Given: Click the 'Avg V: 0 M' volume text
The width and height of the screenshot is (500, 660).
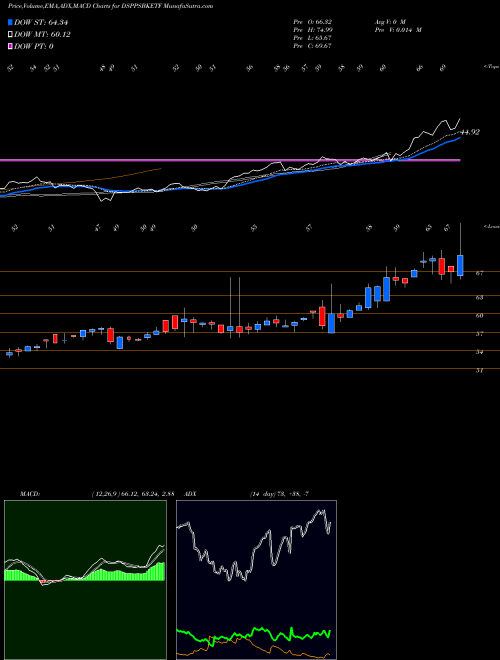Looking at the screenshot, I should [390, 22].
